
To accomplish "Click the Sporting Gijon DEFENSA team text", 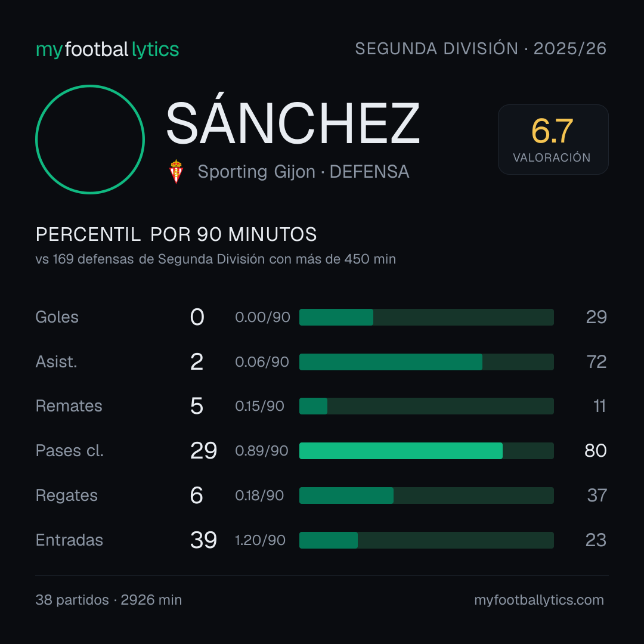I will [x=303, y=172].
